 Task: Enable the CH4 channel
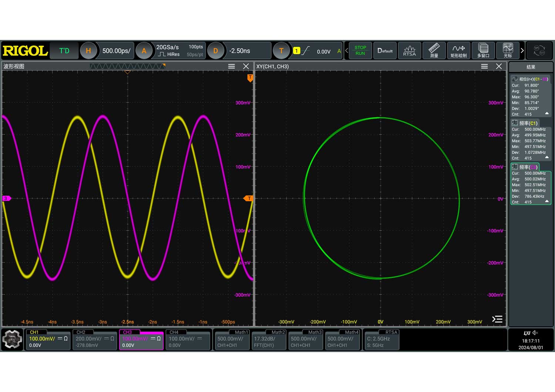click(188, 339)
